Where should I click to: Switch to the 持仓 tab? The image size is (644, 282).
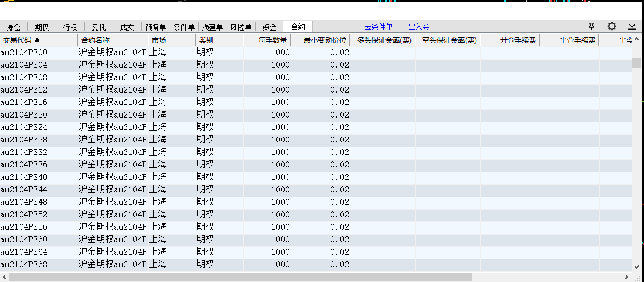point(13,27)
